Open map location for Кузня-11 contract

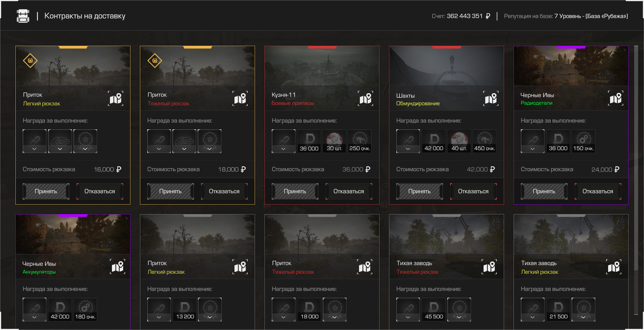365,98
